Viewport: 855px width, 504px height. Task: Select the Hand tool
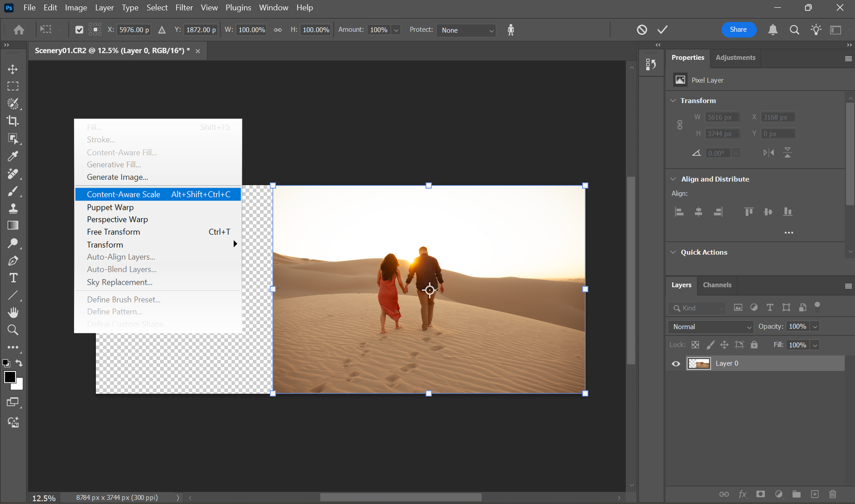13,312
